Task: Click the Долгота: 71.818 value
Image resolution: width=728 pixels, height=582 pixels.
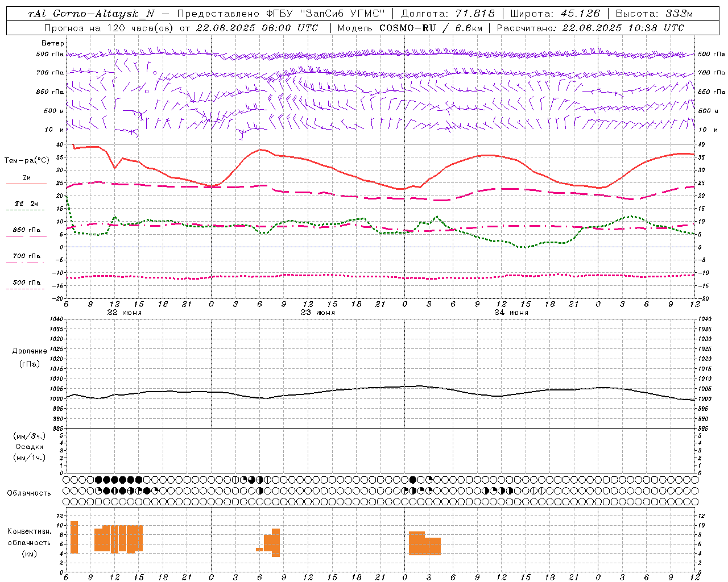Action: pyautogui.click(x=448, y=14)
